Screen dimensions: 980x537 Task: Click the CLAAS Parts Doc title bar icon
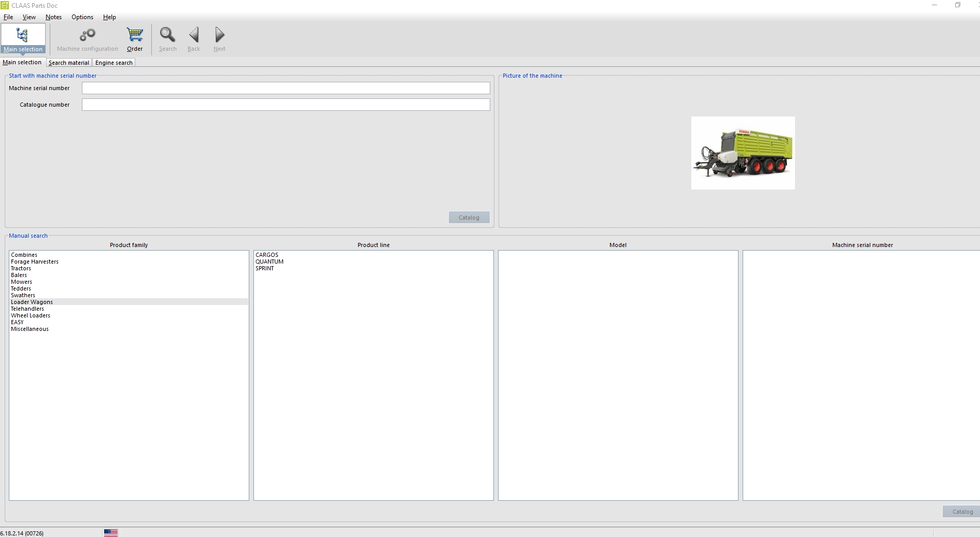tap(6, 5)
